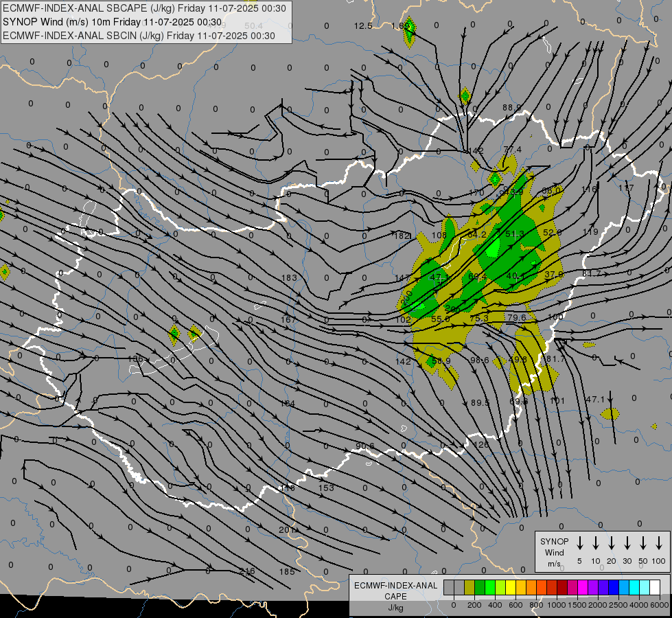The height and width of the screenshot is (618, 672).
Task: Click the 52.9 value on the map
Action: coord(552,233)
